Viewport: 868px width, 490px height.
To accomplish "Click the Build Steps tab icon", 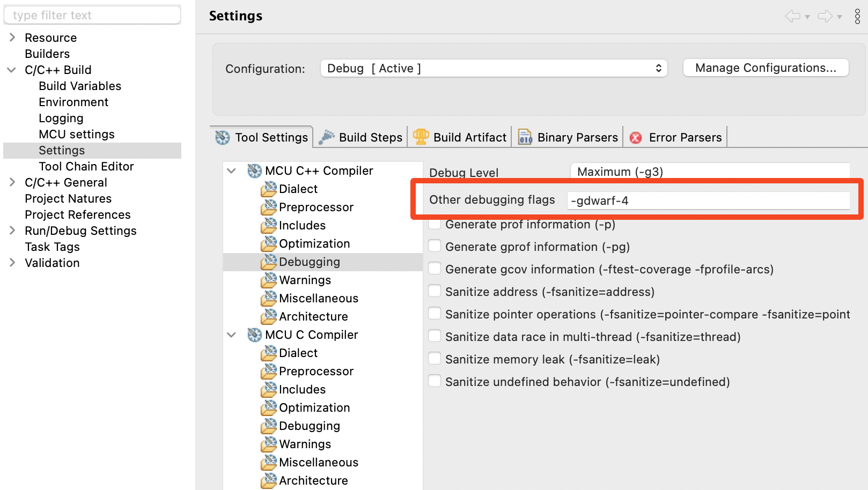I will [x=326, y=137].
